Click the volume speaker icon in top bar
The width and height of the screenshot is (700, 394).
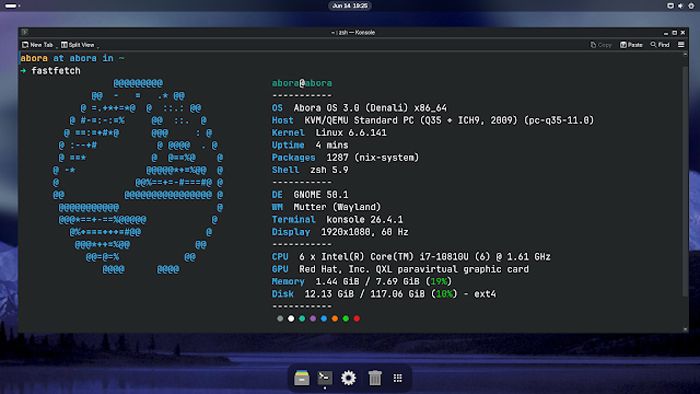[680, 6]
